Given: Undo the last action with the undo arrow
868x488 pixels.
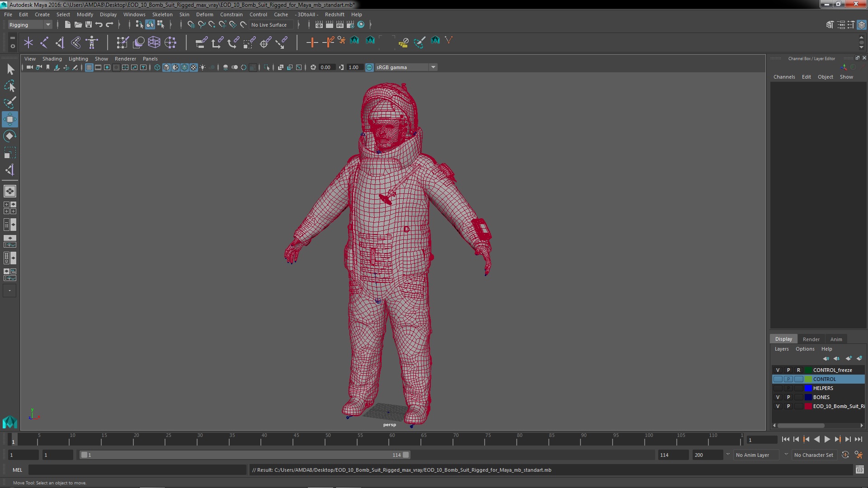Looking at the screenshot, I should [x=99, y=25].
